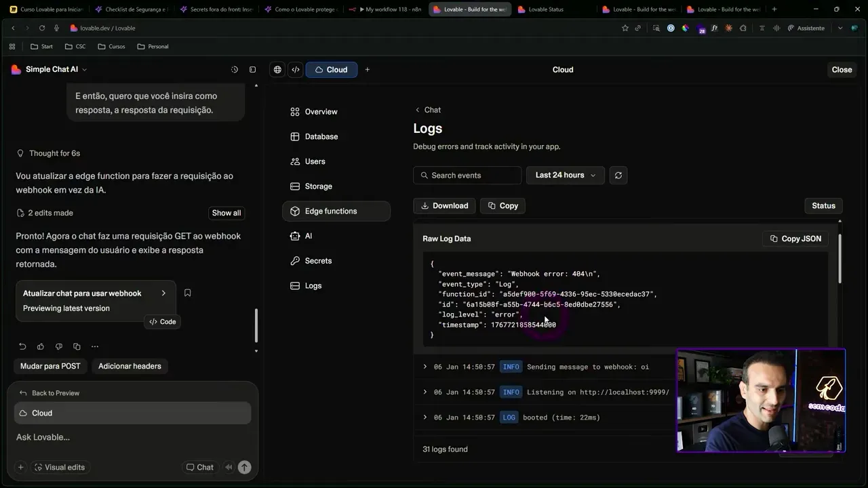Refresh the logs with the reload icon
This screenshot has height=488, width=868.
[x=618, y=175]
